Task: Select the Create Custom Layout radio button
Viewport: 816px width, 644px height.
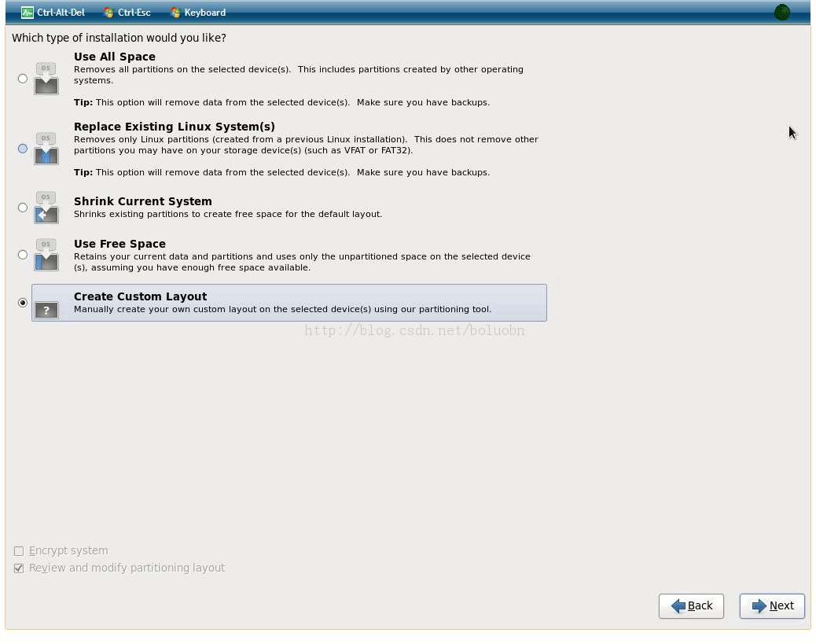Action: [22, 303]
